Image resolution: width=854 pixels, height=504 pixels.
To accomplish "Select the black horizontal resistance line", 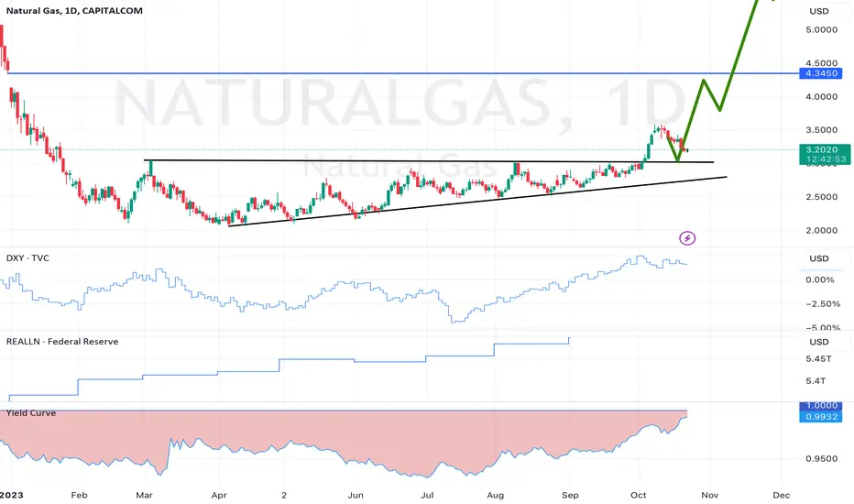I will [x=429, y=160].
